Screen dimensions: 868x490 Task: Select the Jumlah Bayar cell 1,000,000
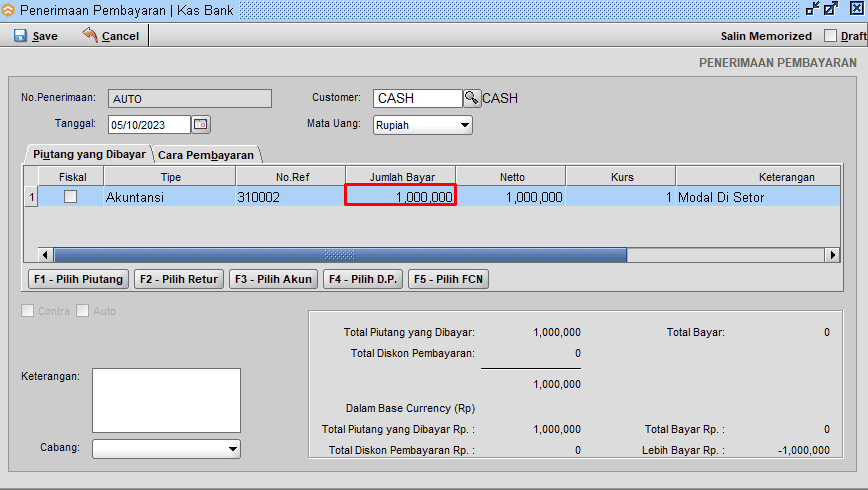coord(401,197)
